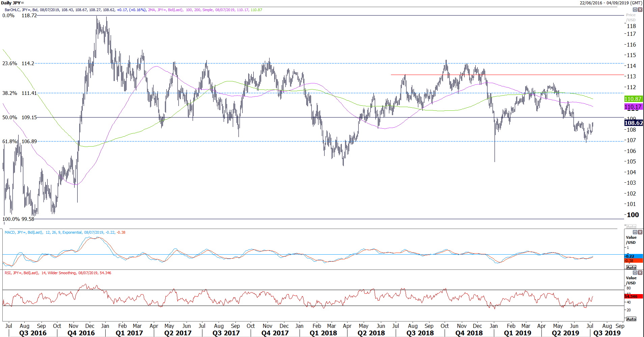Image resolution: width=644 pixels, height=337 pixels.
Task: Click the 100 level on the price axis
Action: tap(633, 215)
